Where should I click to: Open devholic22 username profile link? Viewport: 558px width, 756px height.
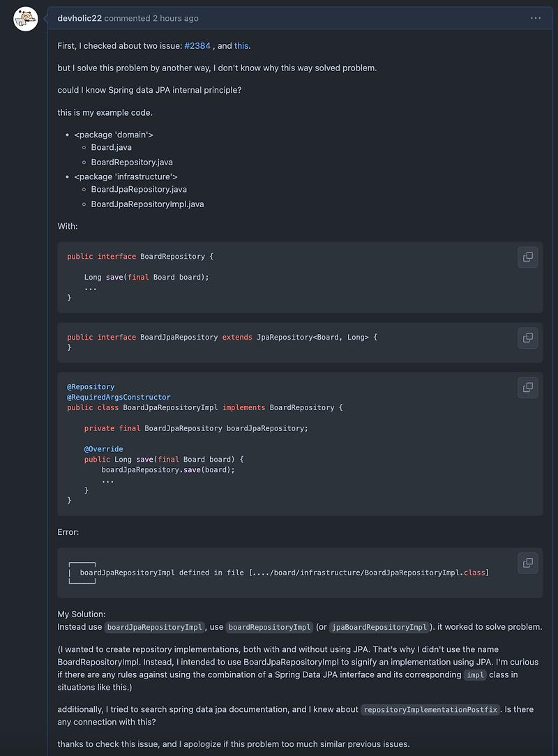pyautogui.click(x=80, y=18)
